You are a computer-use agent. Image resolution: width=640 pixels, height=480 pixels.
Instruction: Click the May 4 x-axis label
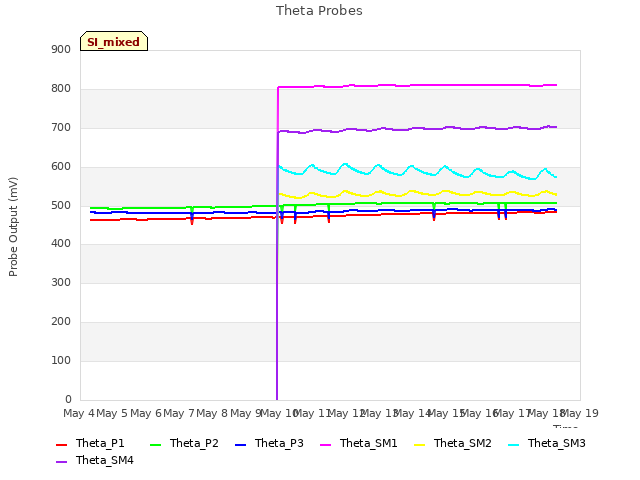79,413
